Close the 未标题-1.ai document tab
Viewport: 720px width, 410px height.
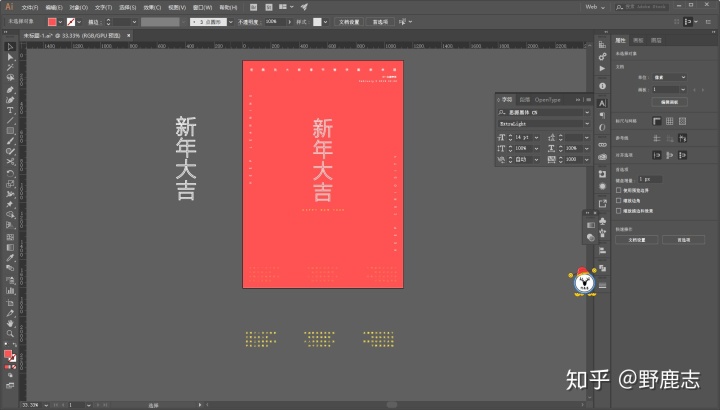[129, 35]
